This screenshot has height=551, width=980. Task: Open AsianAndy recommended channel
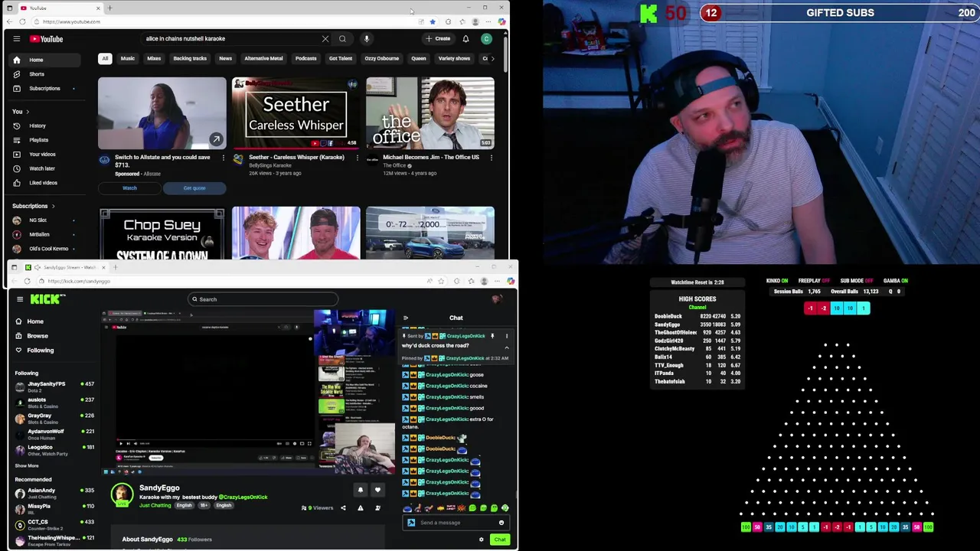pos(54,493)
